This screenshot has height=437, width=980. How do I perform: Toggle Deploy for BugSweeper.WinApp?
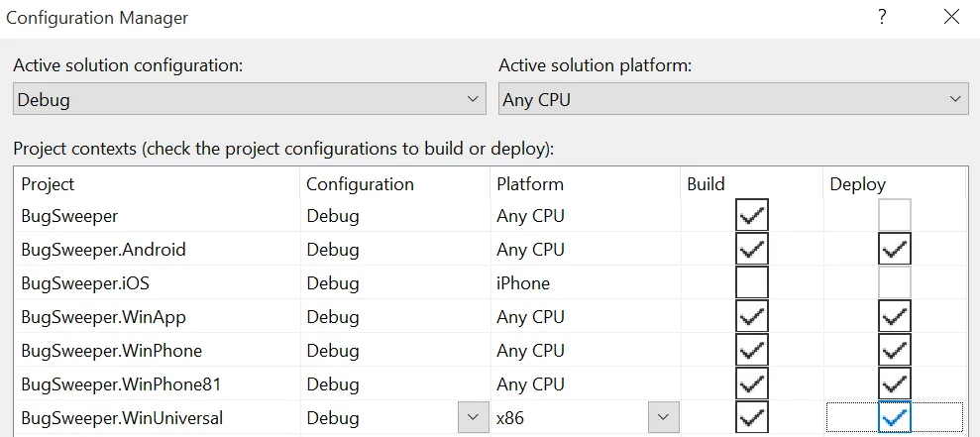coord(895,317)
